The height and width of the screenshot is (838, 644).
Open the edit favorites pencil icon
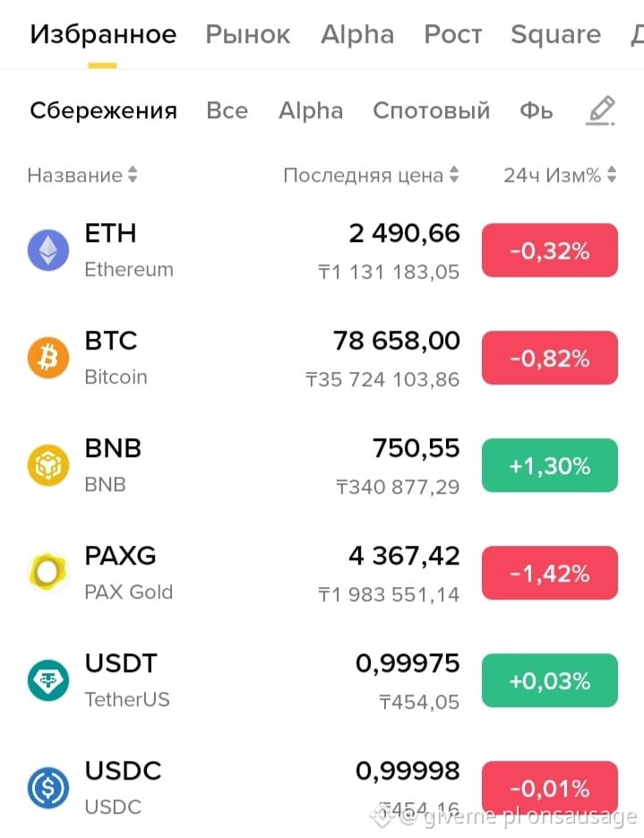[x=601, y=110]
